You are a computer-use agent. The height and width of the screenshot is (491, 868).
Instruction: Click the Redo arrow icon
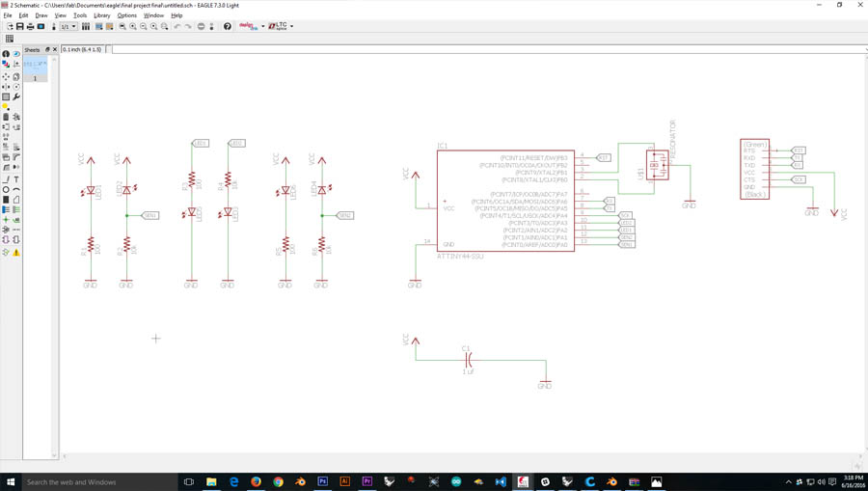click(x=188, y=26)
